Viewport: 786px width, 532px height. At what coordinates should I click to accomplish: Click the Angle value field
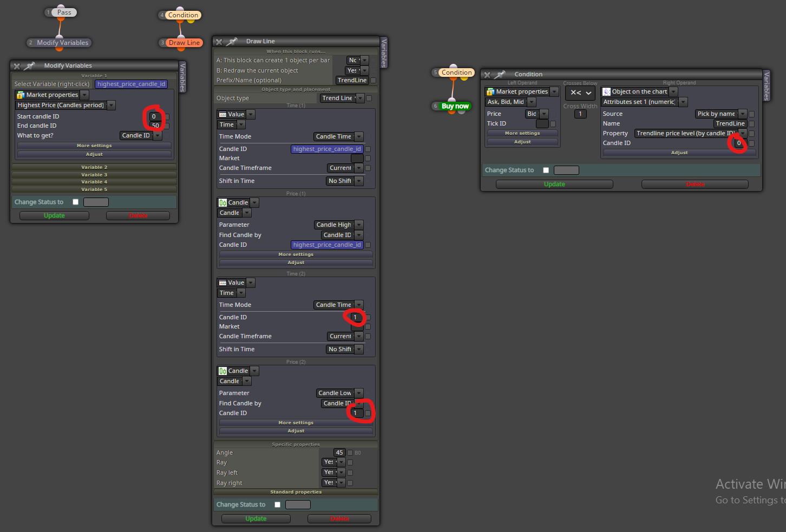click(x=339, y=452)
